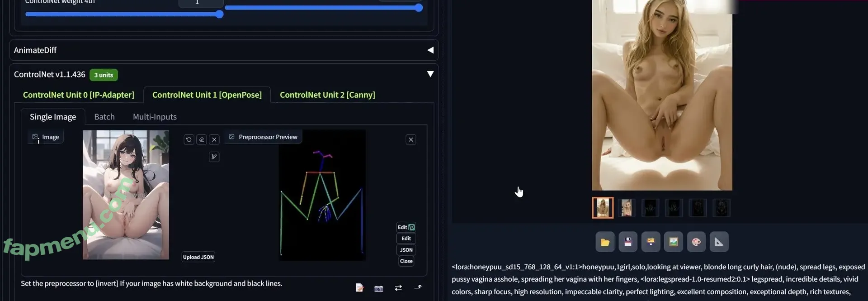Send output to img2img with picture icon
This screenshot has width=868, height=301.
673,242
